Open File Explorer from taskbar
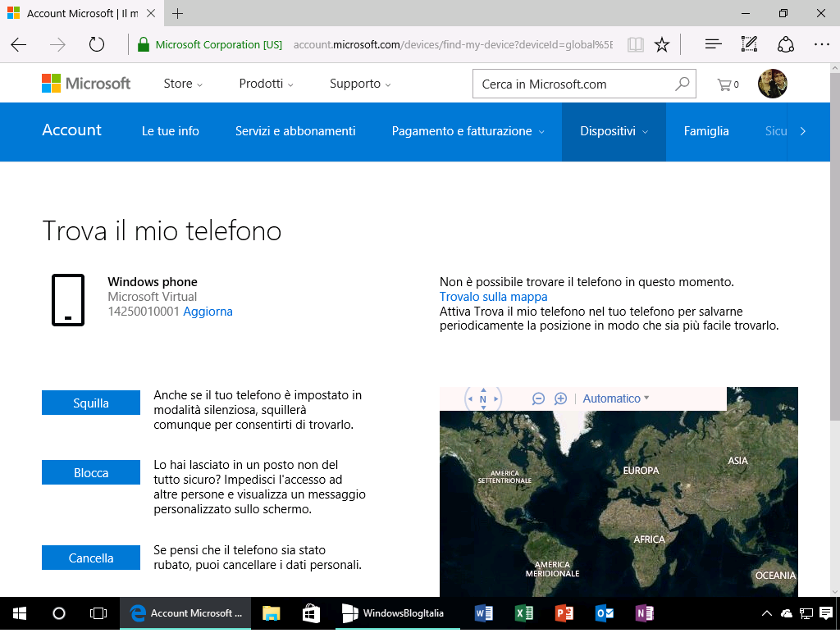 point(272,613)
